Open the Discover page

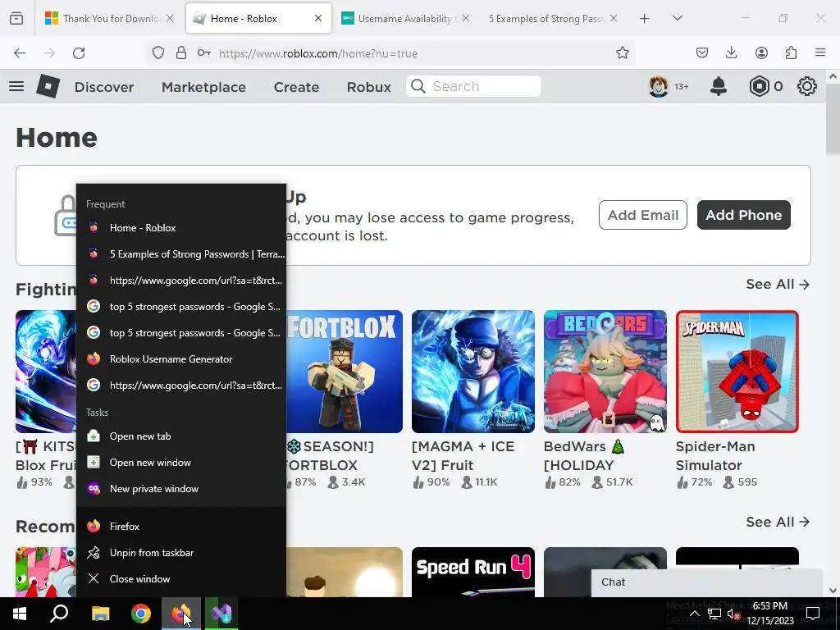click(104, 87)
